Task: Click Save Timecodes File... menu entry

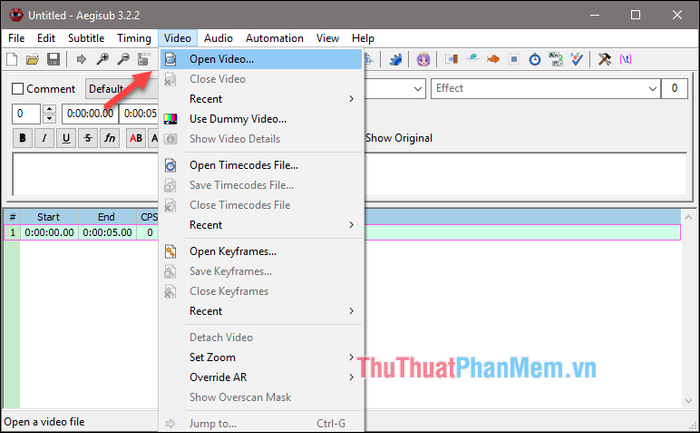Action: [x=261, y=185]
